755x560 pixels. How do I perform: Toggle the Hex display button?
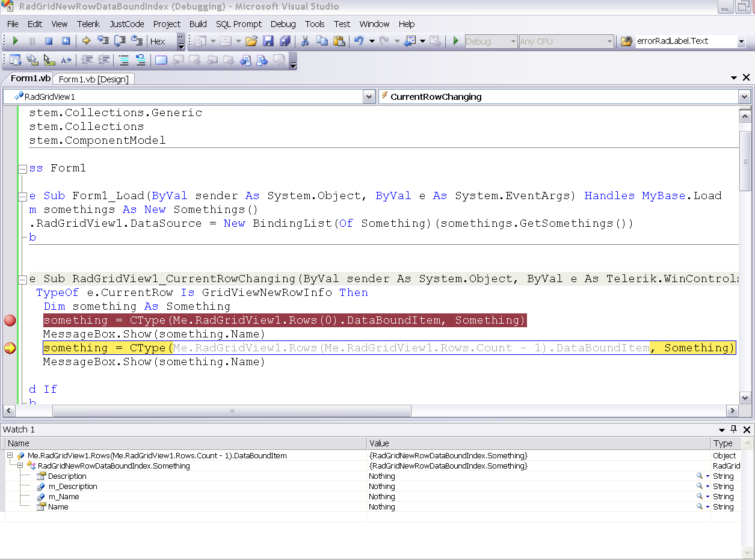click(158, 42)
